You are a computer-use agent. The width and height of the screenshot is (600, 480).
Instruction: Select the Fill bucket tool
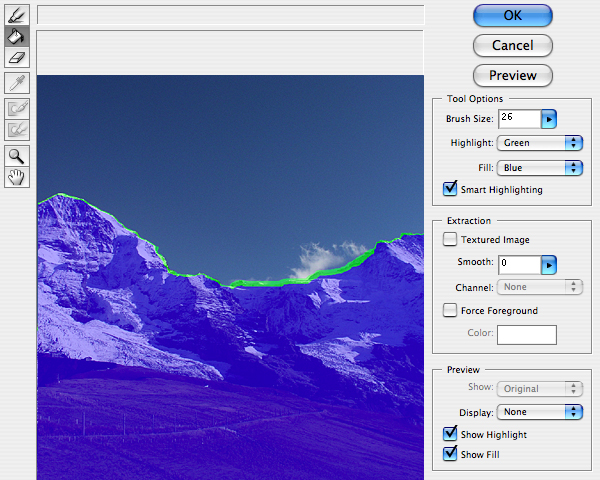(x=17, y=36)
